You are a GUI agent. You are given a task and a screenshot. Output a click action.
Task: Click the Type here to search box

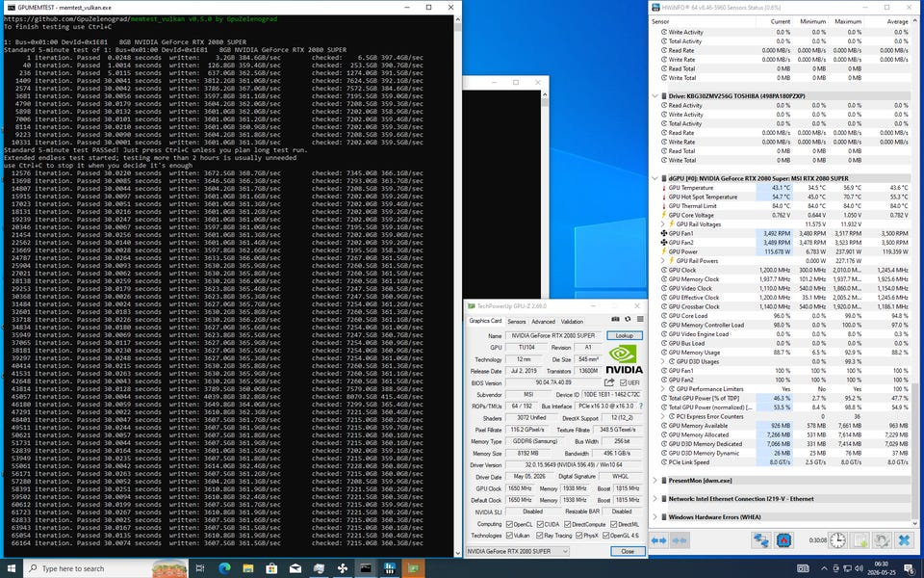[106, 568]
